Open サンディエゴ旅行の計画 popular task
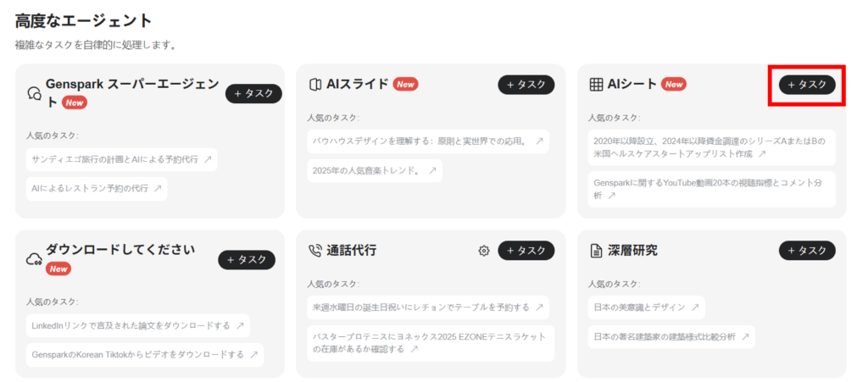 (x=121, y=158)
